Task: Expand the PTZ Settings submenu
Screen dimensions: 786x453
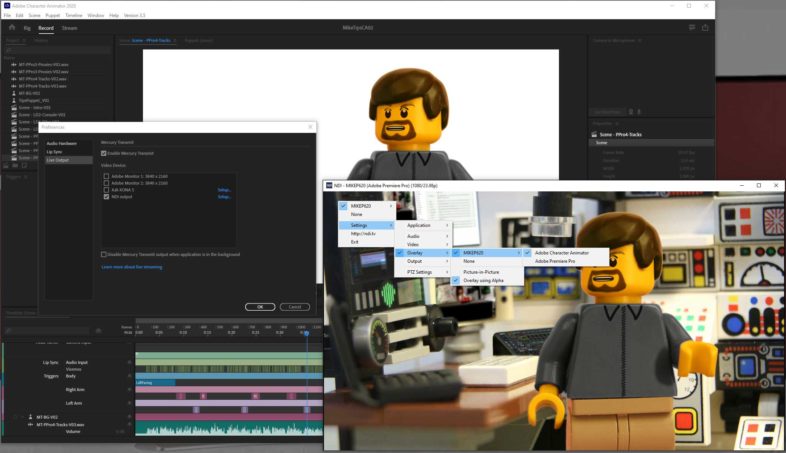Action: tap(423, 272)
